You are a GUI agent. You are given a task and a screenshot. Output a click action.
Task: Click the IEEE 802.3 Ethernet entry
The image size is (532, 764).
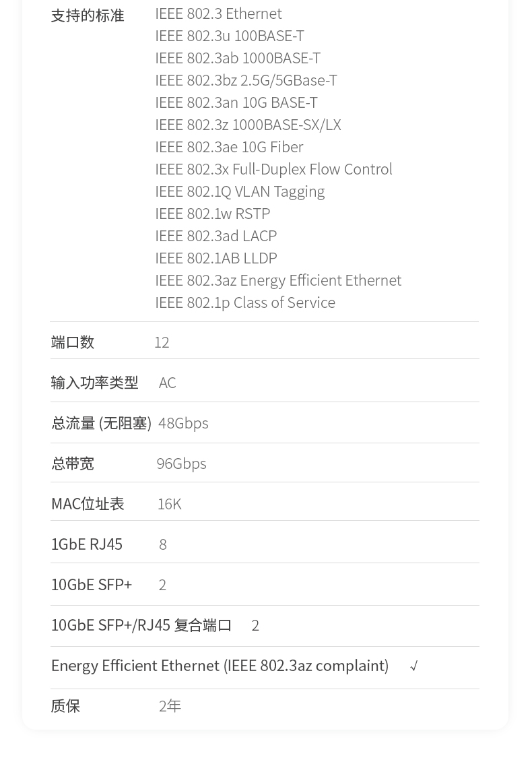tap(218, 13)
